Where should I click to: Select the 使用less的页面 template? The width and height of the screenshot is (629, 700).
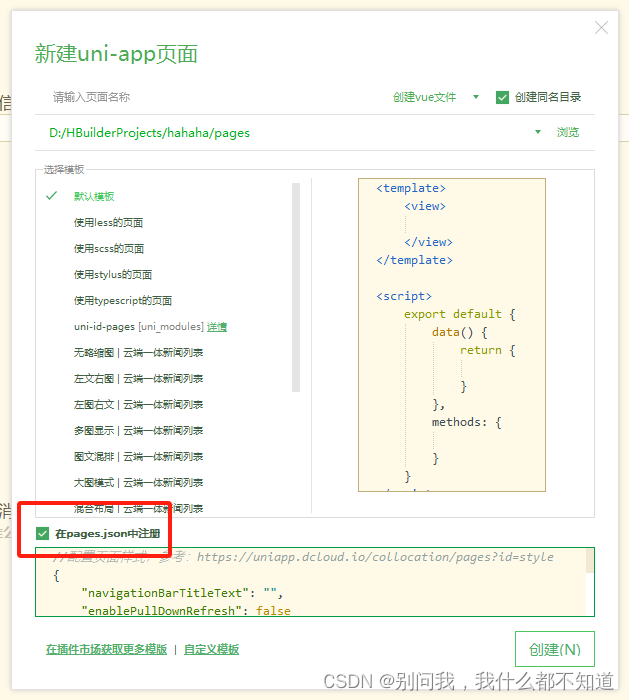tap(108, 222)
